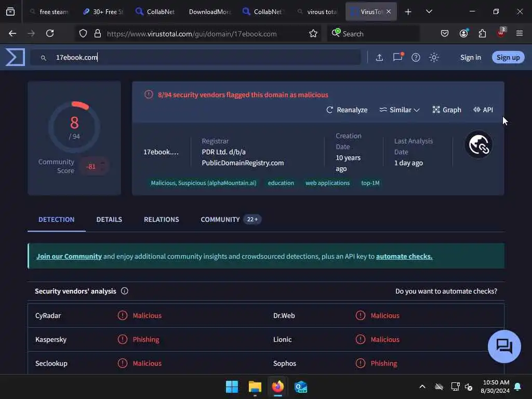Open browser extensions puzzle icon
532x399 pixels.
tap(482, 34)
